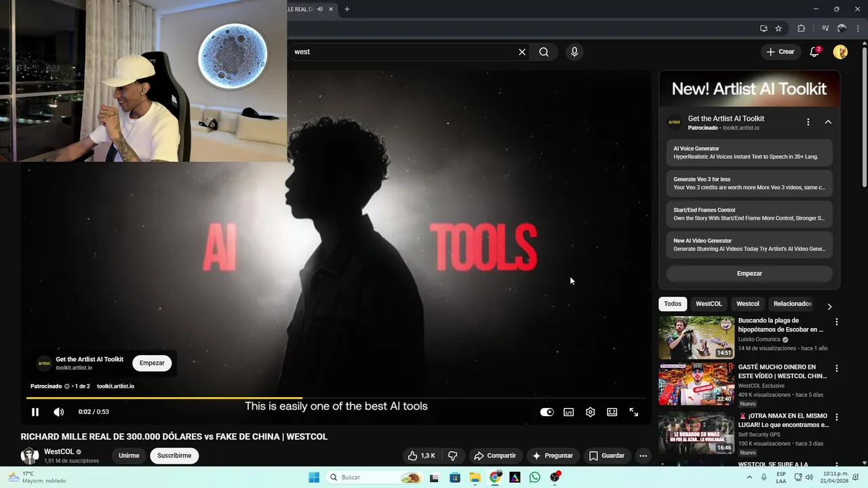Collapse the Artlist ad panel with the chevron
868x488 pixels.
point(828,122)
